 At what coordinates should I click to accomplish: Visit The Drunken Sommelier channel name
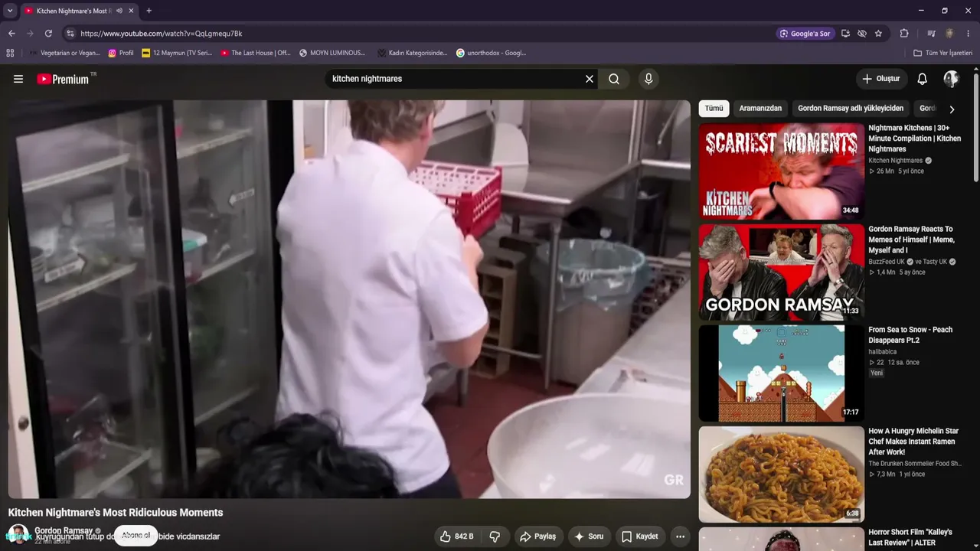click(x=914, y=464)
